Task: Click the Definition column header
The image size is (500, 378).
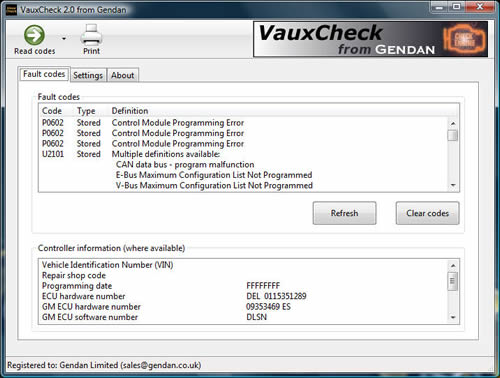Action: tap(130, 111)
